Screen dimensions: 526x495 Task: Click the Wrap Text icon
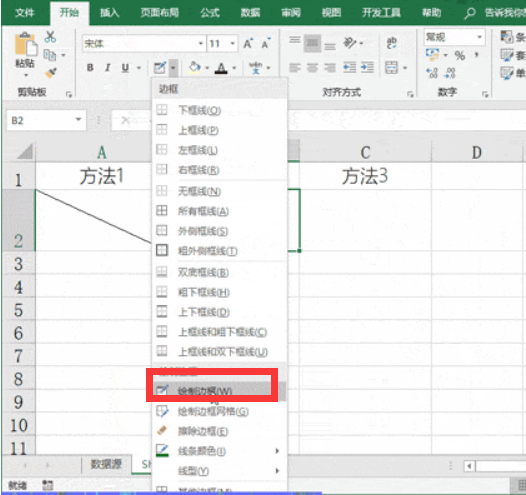[x=391, y=43]
